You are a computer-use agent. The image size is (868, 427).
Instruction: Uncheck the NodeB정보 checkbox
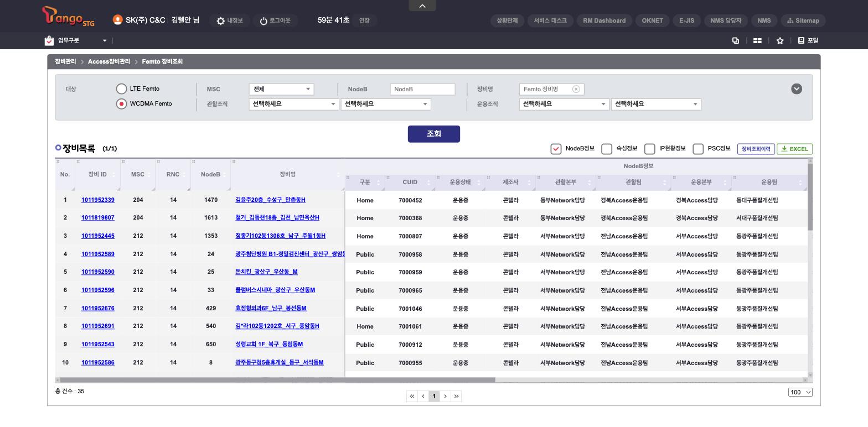556,149
